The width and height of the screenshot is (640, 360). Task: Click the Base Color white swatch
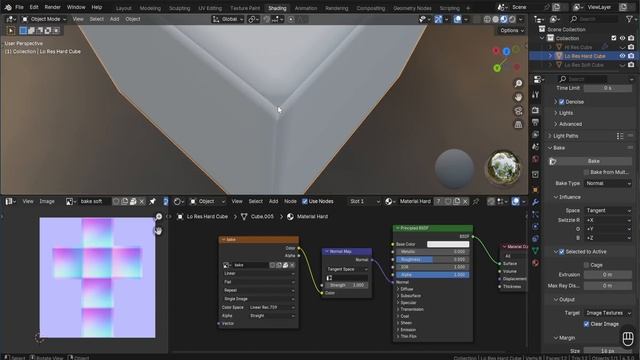(448, 244)
